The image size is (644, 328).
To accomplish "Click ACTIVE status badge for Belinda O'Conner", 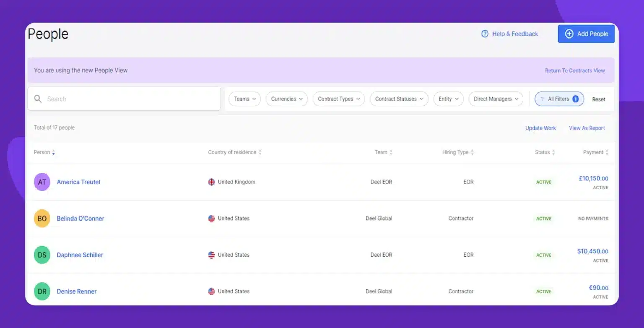I will 544,219.
